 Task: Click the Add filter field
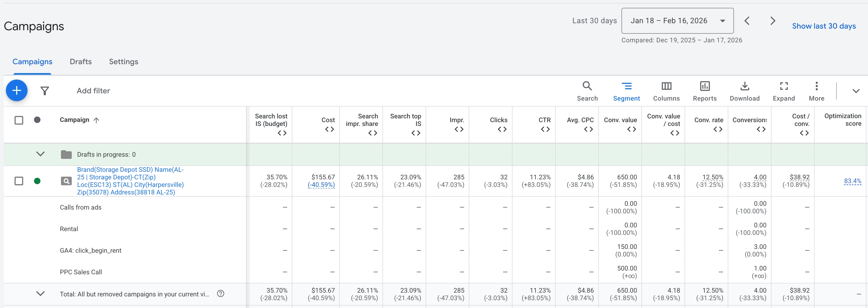[93, 91]
